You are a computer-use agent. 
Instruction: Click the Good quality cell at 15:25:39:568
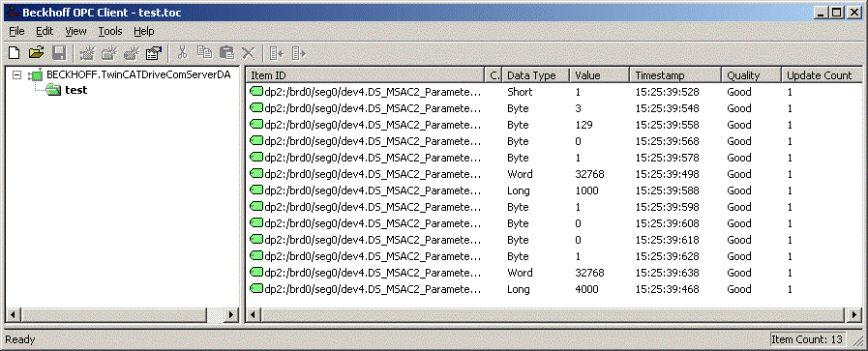[739, 141]
